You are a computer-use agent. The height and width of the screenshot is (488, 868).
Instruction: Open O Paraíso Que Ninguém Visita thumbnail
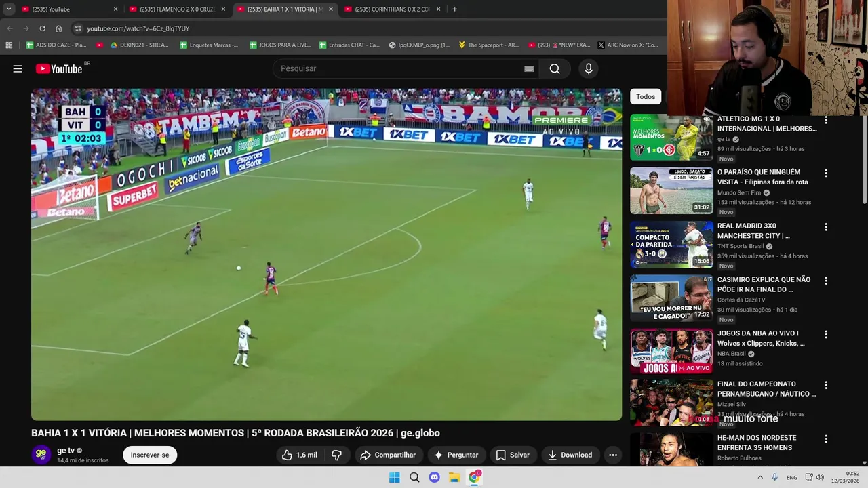[x=671, y=191]
